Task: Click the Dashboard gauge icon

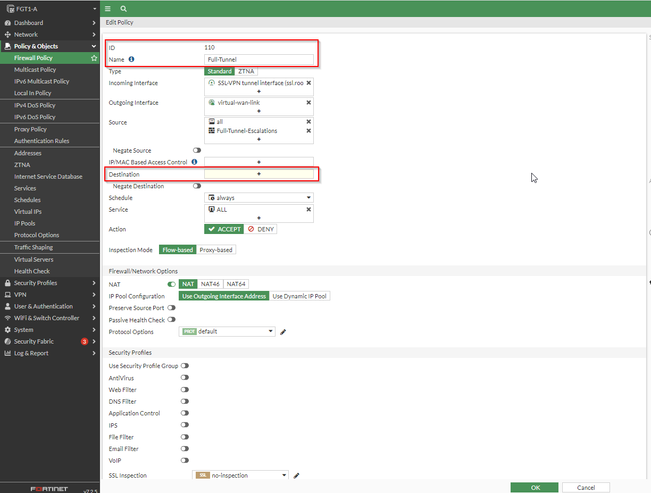Action: point(7,23)
